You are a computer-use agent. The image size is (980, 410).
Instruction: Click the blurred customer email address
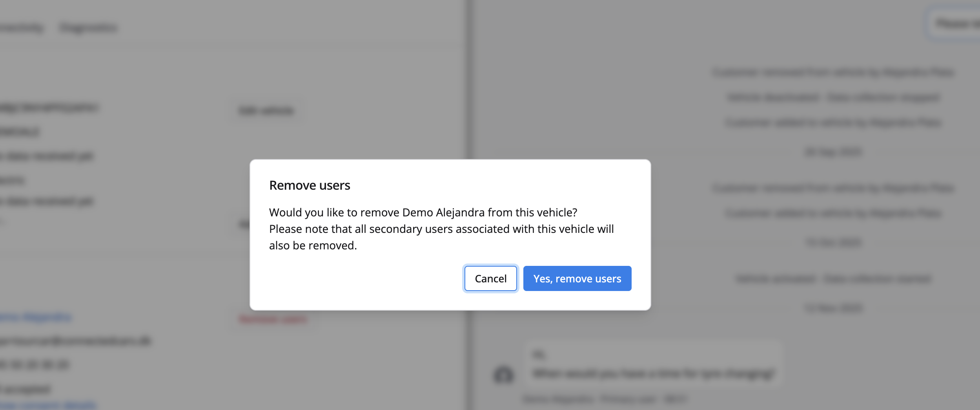(x=75, y=341)
